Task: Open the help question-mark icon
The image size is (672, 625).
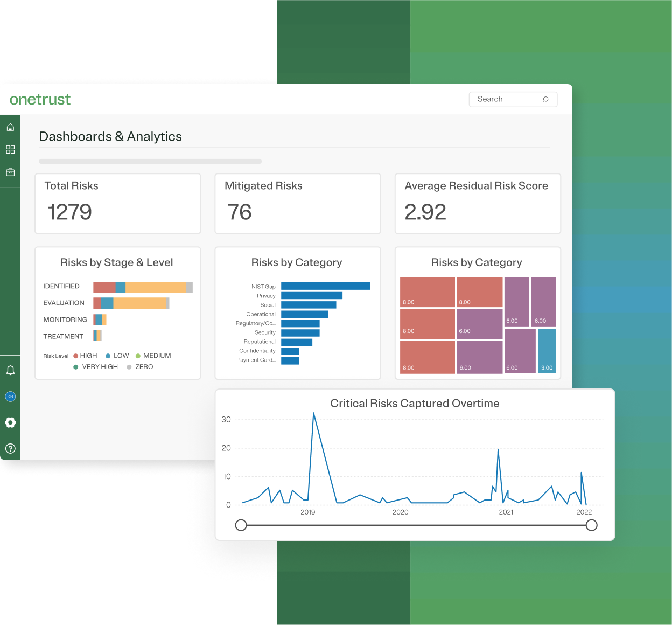Action: click(10, 448)
